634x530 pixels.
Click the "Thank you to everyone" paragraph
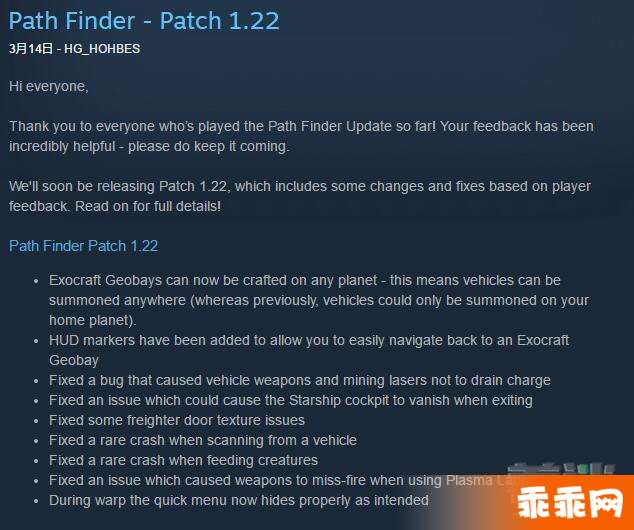301,136
